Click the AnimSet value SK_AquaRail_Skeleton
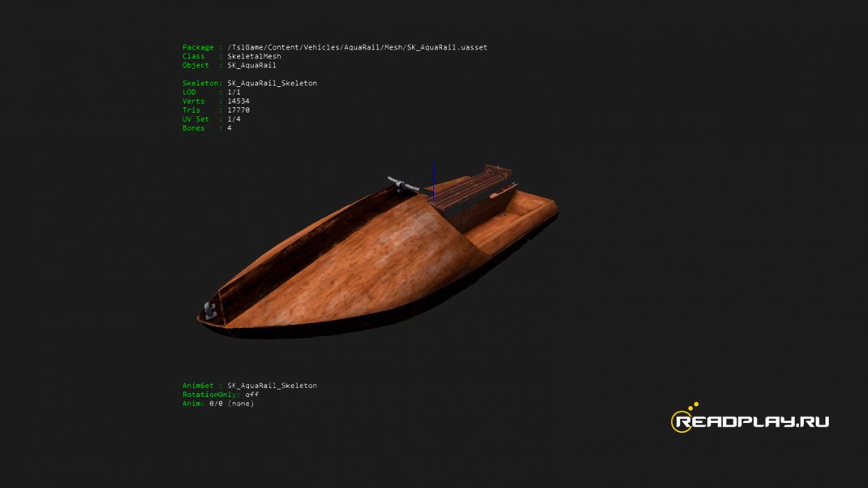Viewport: 868px width, 488px height. click(x=273, y=386)
